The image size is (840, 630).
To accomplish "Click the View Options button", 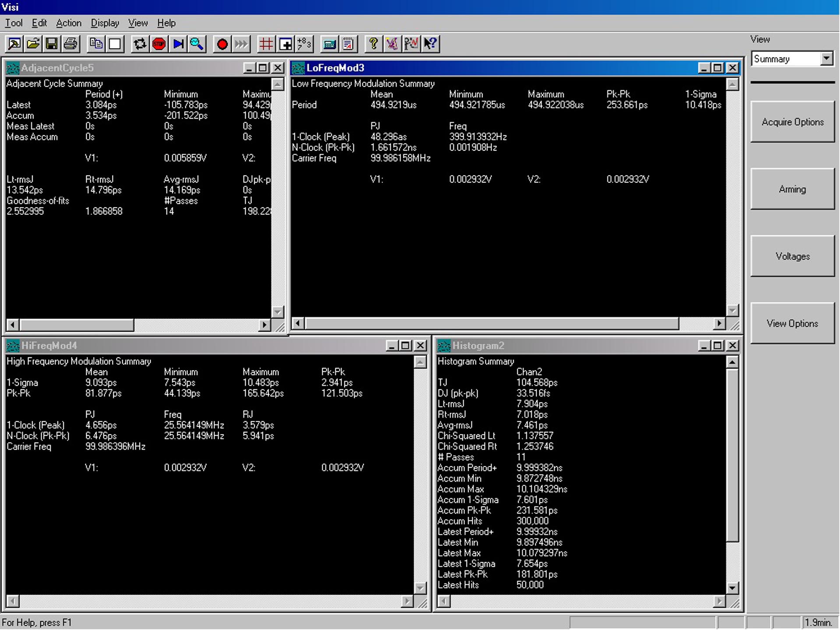I will point(792,323).
